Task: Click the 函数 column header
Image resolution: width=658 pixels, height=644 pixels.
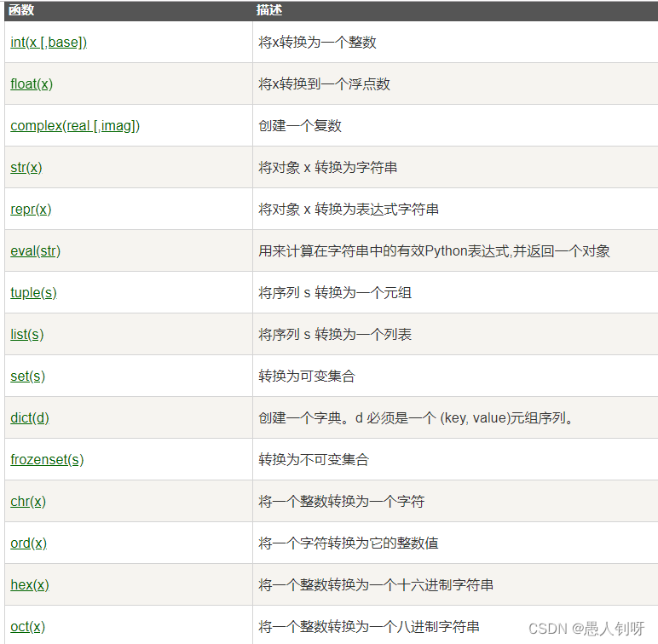Action: [x=21, y=10]
